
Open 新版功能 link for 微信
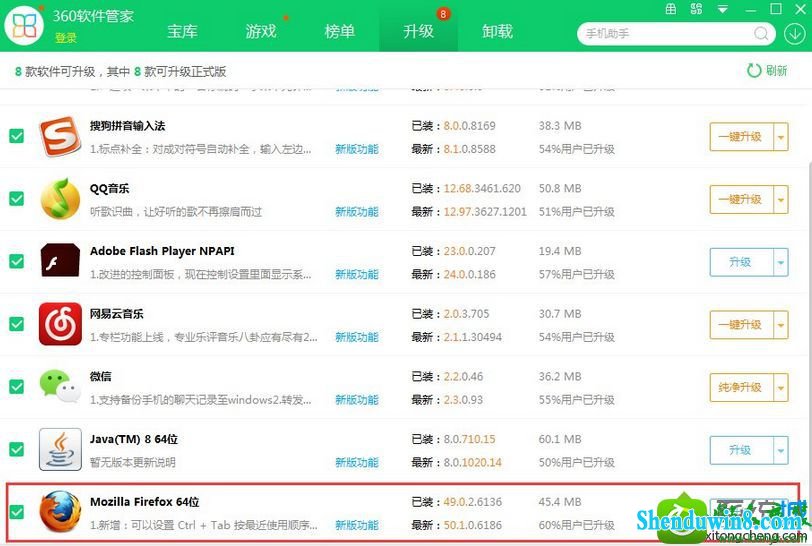click(357, 400)
